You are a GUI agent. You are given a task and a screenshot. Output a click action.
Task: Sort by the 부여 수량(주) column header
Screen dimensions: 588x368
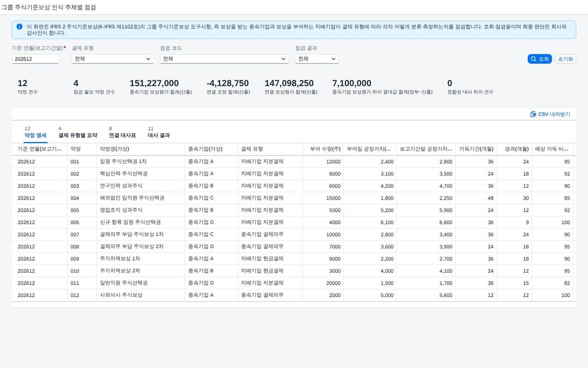[x=323, y=149]
